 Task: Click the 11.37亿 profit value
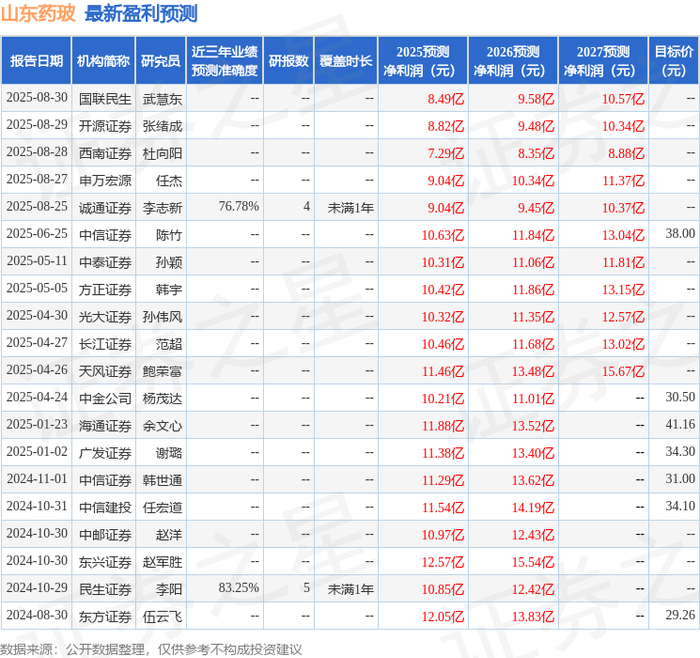pyautogui.click(x=623, y=180)
